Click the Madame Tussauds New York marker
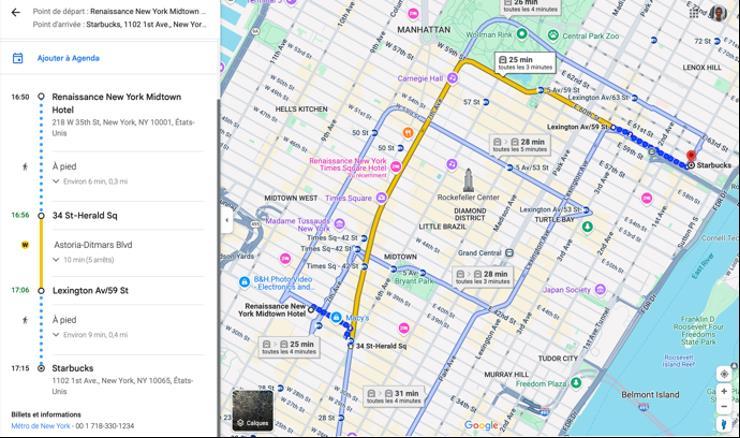Viewport: 740px width, 438px height. click(x=339, y=224)
